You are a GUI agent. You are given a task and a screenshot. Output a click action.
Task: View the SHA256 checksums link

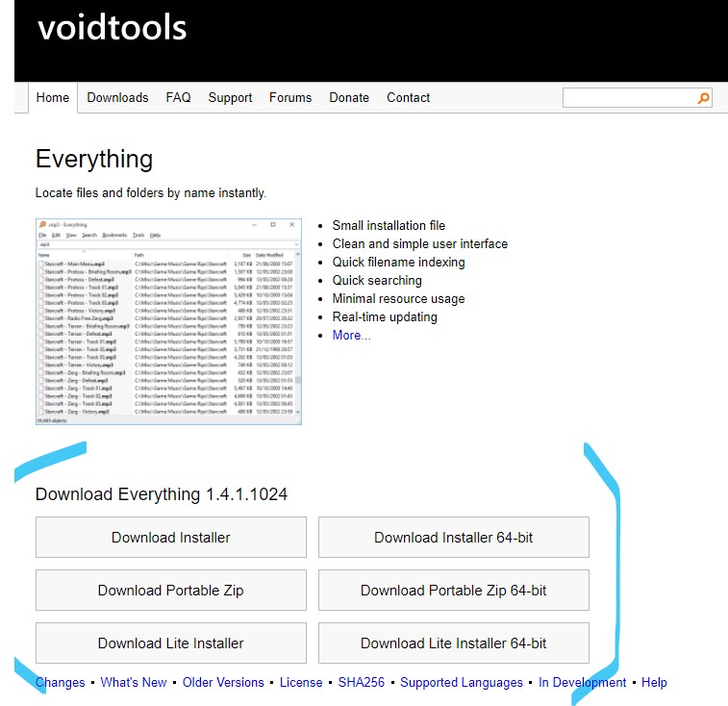click(361, 682)
